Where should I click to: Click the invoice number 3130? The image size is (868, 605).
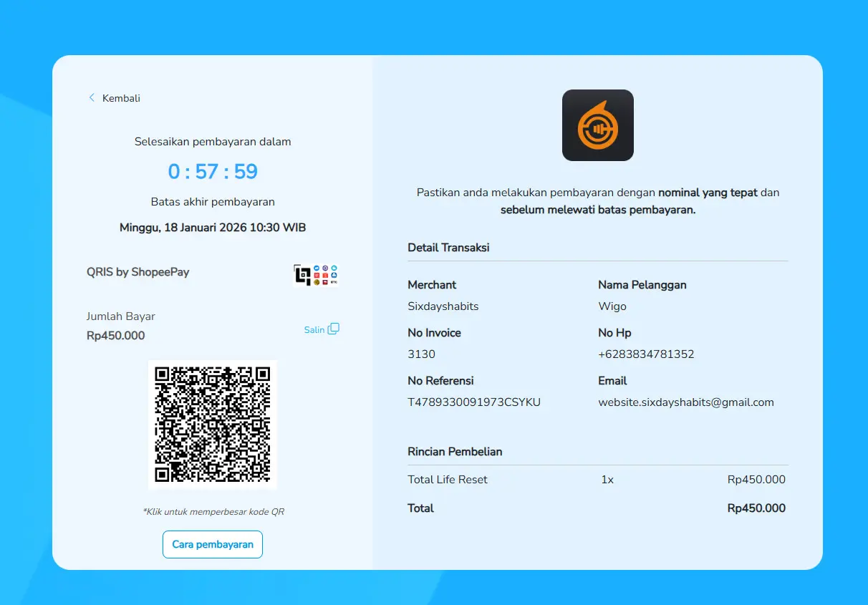(x=421, y=354)
